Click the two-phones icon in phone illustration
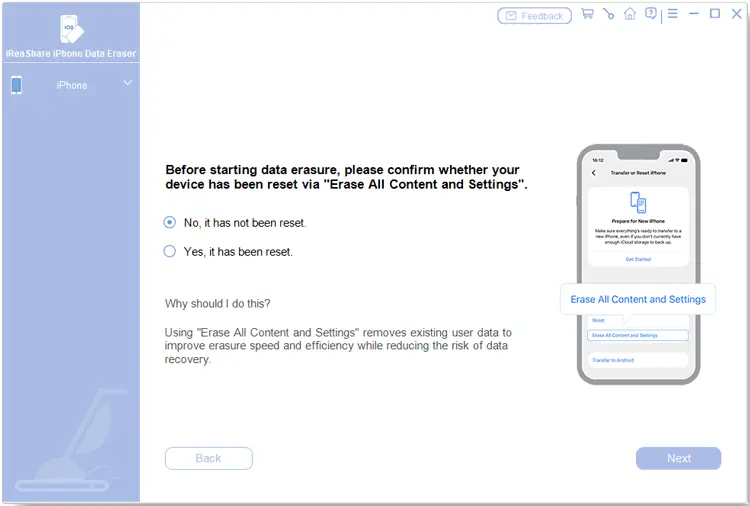750x506 pixels. click(x=638, y=202)
